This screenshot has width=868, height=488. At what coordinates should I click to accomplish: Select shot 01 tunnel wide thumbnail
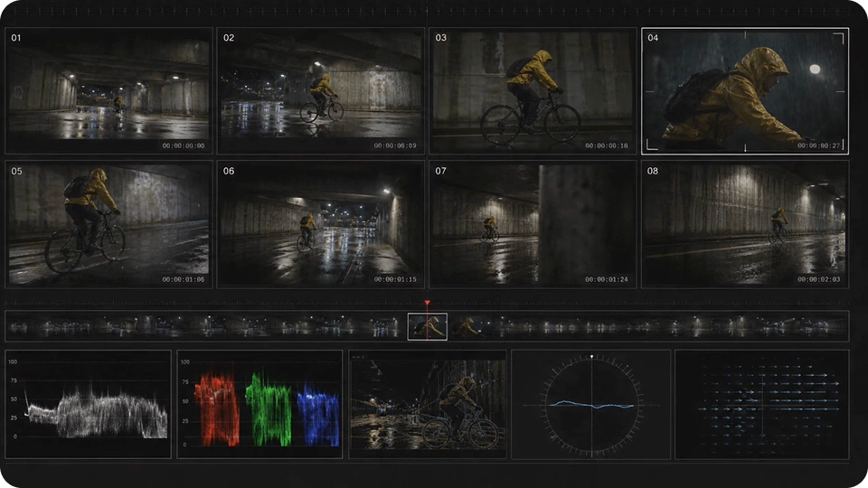pos(108,90)
